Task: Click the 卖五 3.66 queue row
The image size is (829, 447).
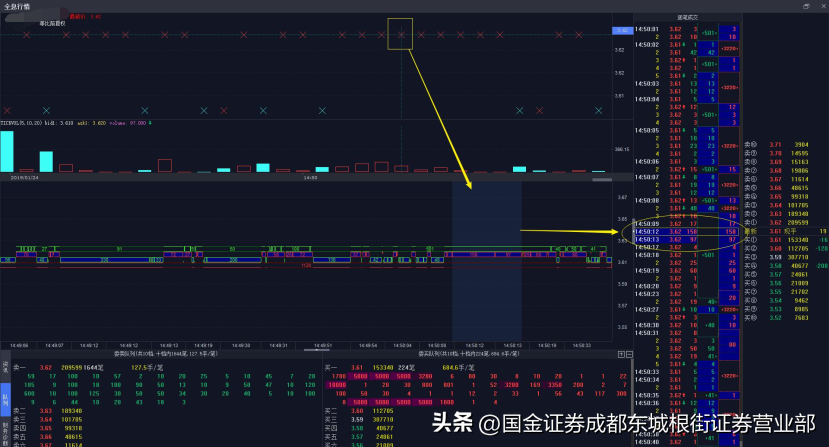Action: point(48,437)
